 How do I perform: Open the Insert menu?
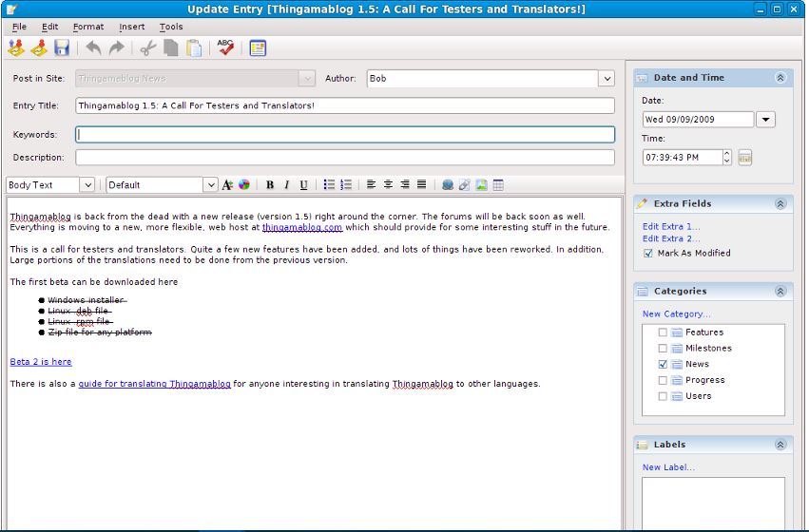(x=131, y=27)
